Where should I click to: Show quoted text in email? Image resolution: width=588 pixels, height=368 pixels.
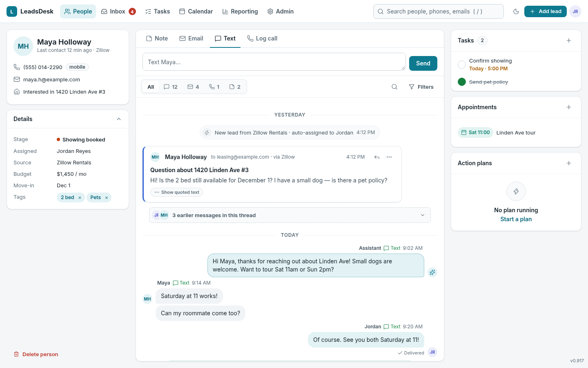pyautogui.click(x=176, y=192)
